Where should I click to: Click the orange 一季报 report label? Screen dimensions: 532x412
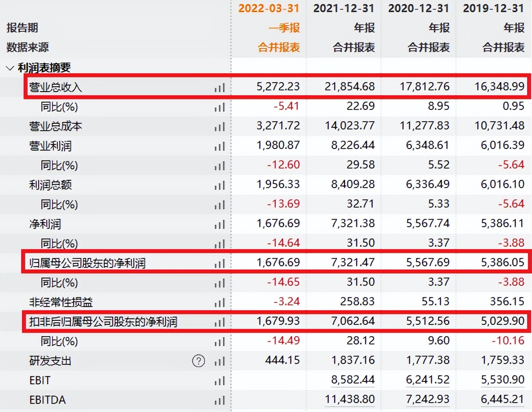pyautogui.click(x=284, y=28)
